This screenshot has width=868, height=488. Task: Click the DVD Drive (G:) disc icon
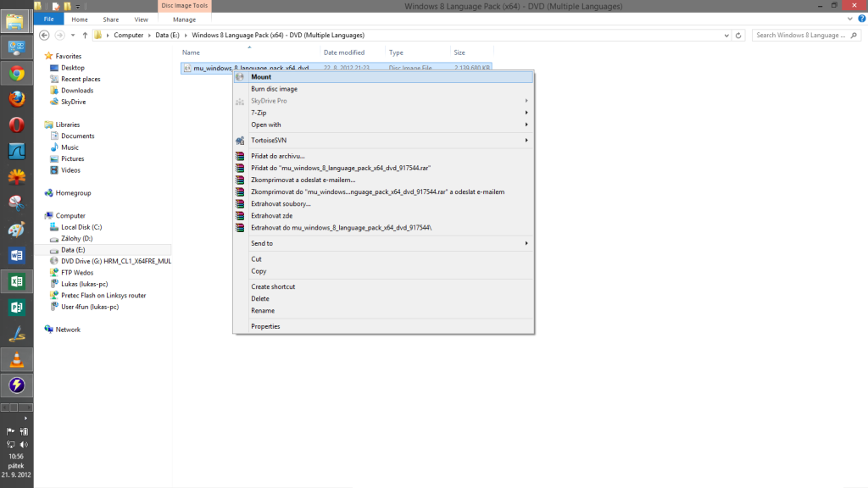(53, 261)
